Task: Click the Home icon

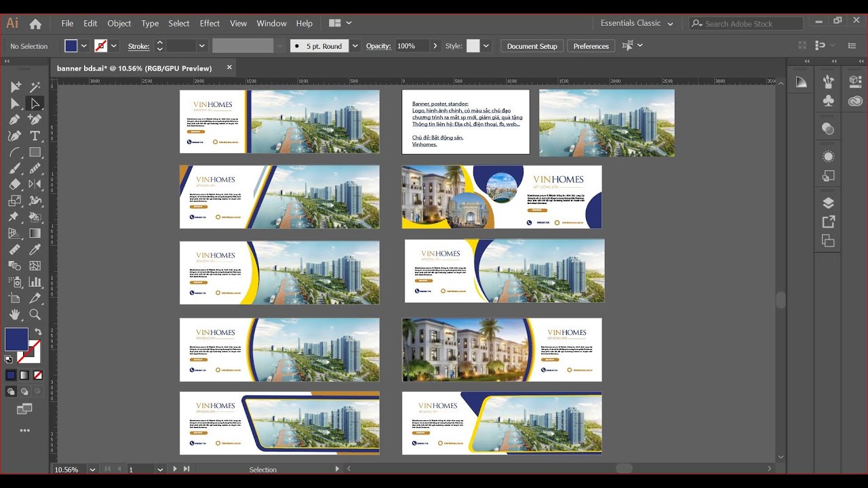Action: (35, 24)
